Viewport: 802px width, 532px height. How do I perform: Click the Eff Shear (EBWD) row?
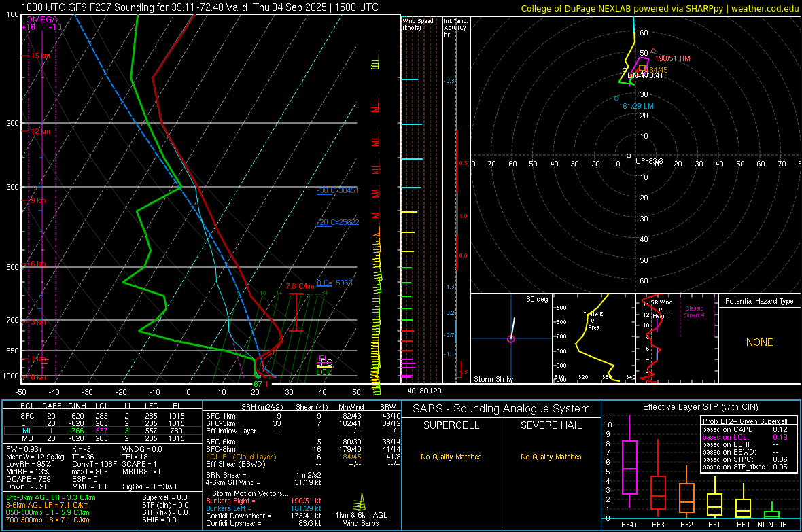tap(303, 465)
